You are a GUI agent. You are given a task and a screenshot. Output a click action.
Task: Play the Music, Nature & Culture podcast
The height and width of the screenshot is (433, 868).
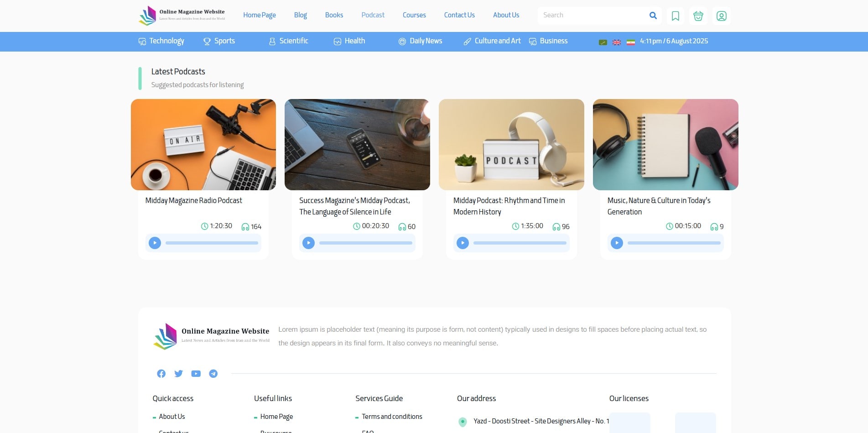(x=617, y=243)
